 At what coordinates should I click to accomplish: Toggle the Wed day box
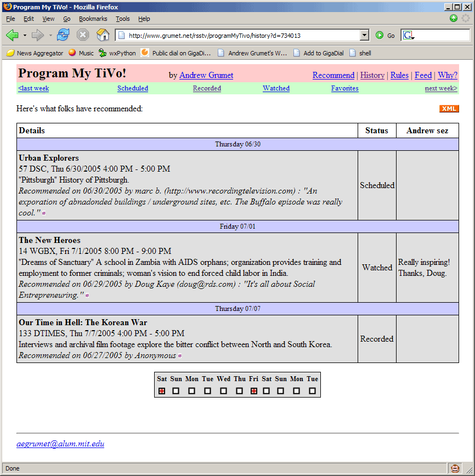(224, 391)
